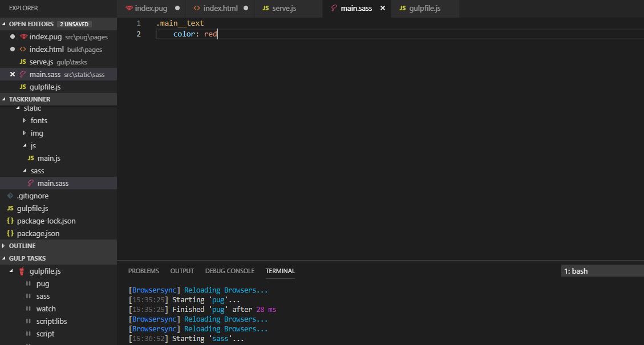
Task: Select main.sass in the file tree
Action: (58, 183)
